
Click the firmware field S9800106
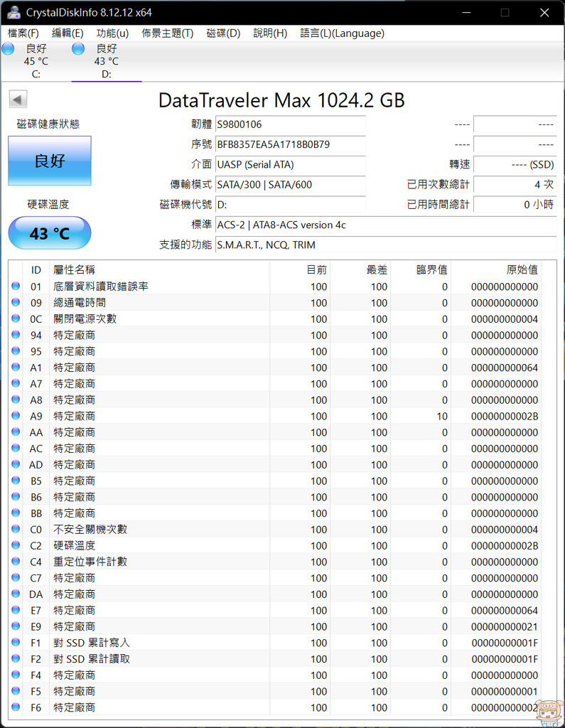[291, 124]
